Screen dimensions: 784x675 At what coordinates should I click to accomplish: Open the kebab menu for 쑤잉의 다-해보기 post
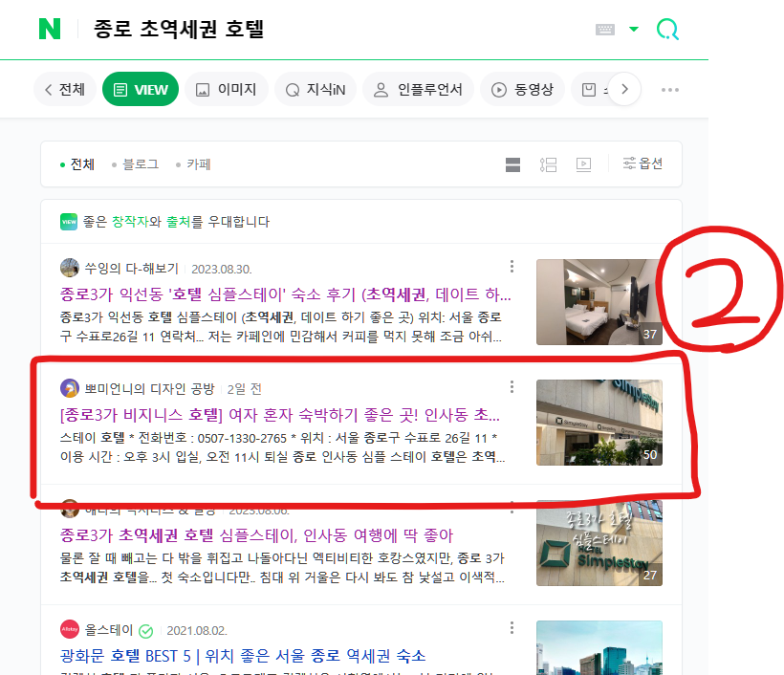[x=512, y=267]
